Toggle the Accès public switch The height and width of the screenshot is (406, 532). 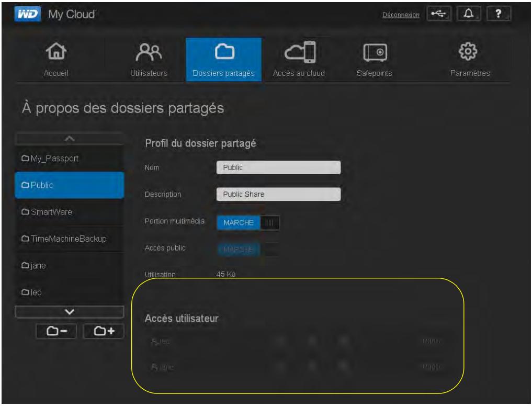248,250
